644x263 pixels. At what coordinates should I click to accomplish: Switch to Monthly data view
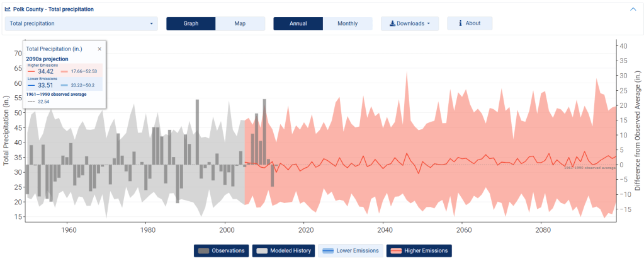347,24
